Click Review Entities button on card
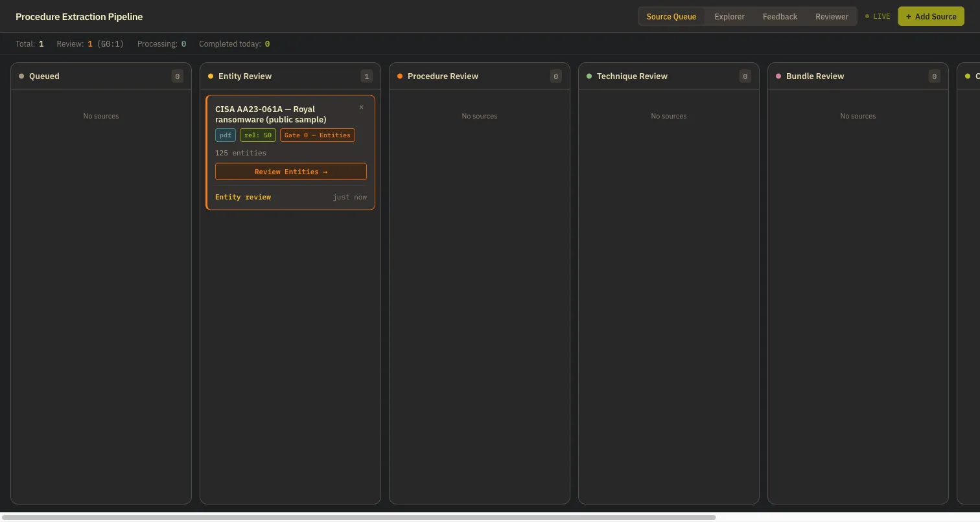Screen dimensions: 980x522 point(291,172)
